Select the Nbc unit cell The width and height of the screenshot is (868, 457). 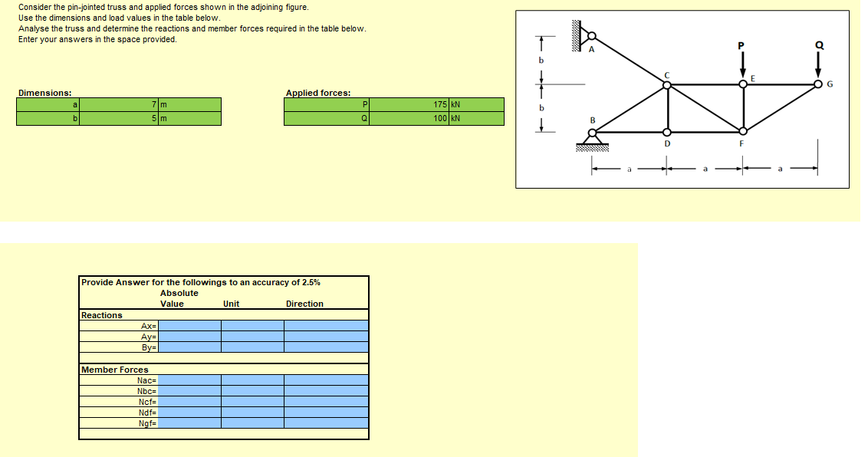pyautogui.click(x=252, y=391)
